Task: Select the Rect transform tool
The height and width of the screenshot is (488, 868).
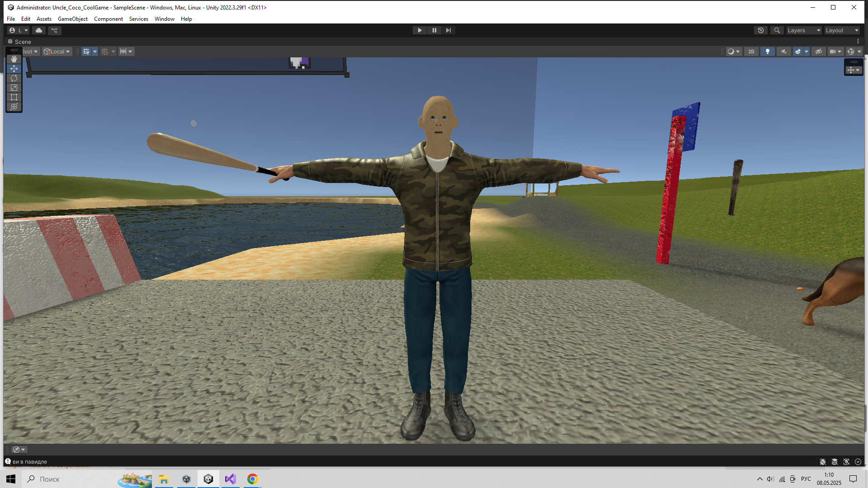Action: [x=14, y=97]
